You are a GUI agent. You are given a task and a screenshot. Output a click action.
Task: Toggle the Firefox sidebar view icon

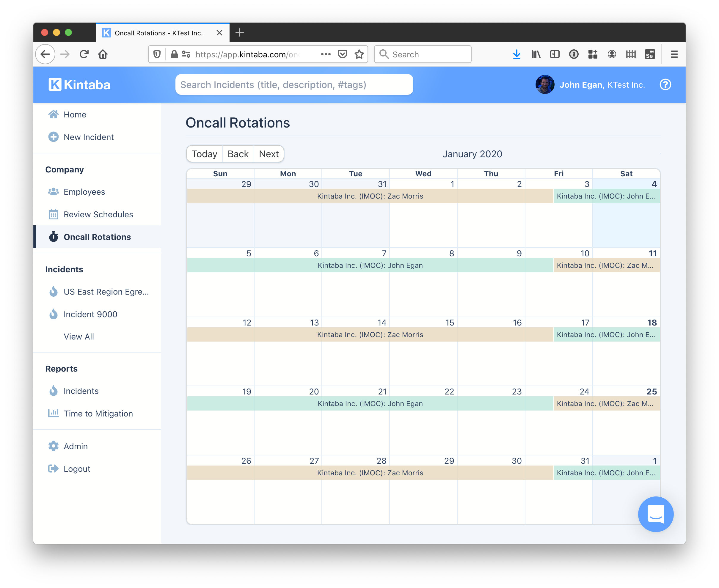pyautogui.click(x=555, y=54)
